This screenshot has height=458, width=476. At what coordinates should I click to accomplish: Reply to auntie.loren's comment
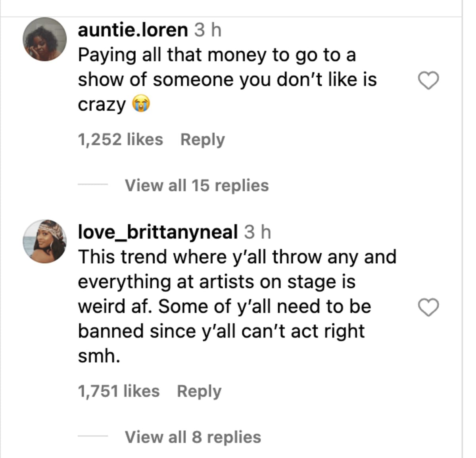[203, 139]
